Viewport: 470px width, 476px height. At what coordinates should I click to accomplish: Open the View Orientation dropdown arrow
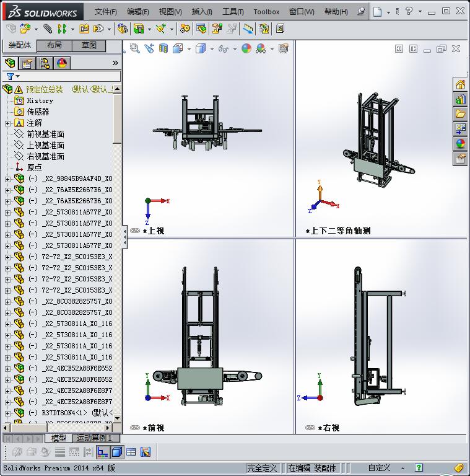click(189, 49)
